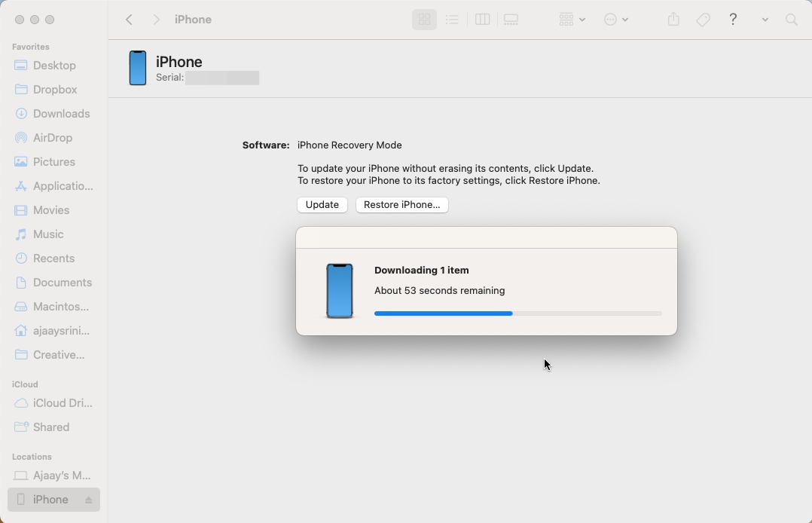Open the grouping options dropdown
The height and width of the screenshot is (523, 812).
point(570,20)
